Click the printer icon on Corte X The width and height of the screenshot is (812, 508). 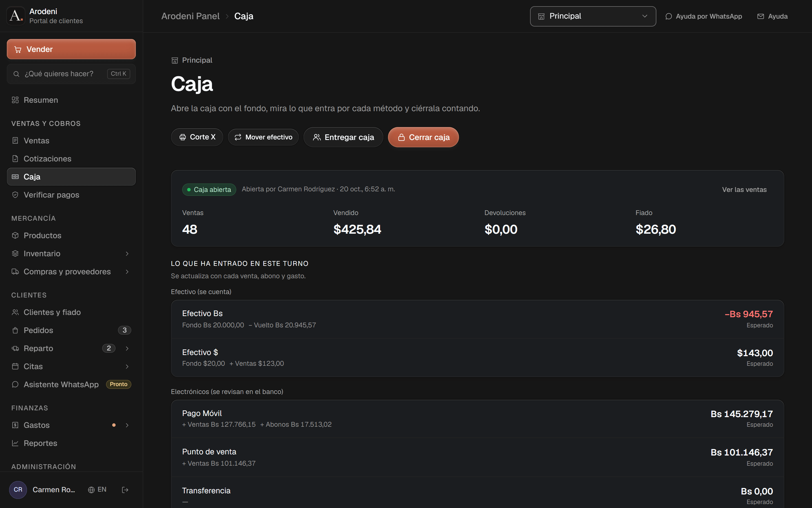(182, 137)
